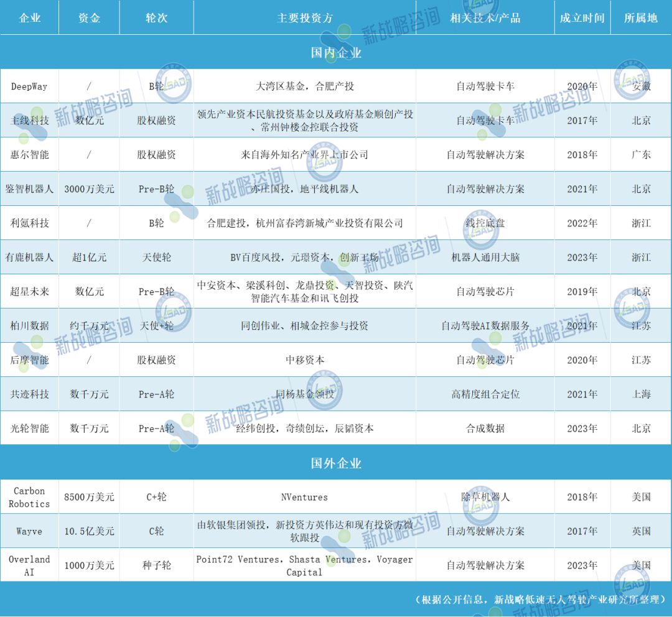Click the 企业 column header

coord(30,18)
